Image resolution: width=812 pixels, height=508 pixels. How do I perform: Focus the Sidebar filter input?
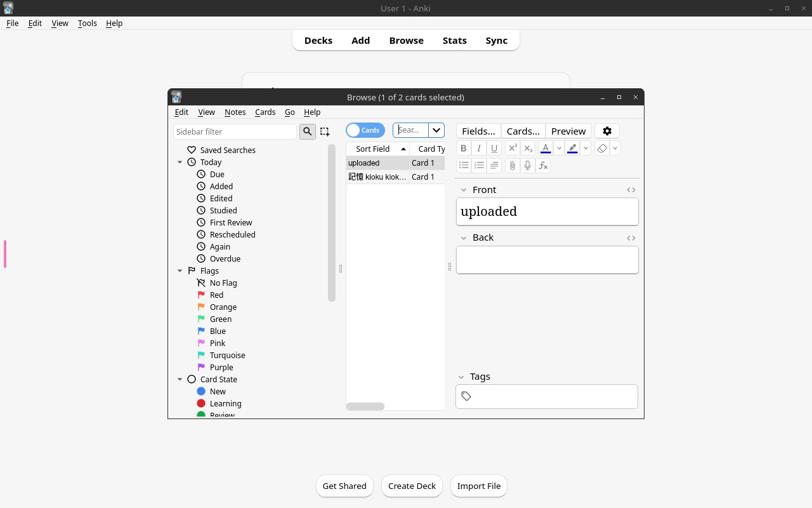click(x=235, y=131)
